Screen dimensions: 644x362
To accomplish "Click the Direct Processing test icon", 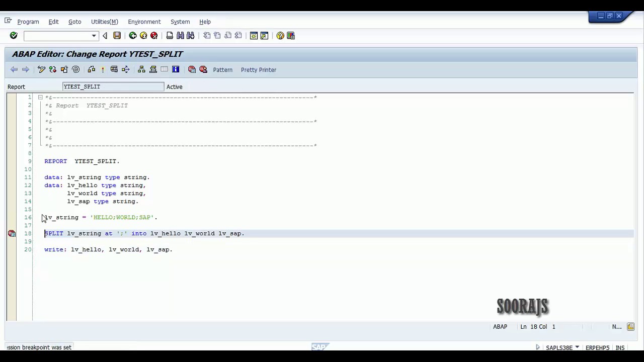I will point(114,69).
